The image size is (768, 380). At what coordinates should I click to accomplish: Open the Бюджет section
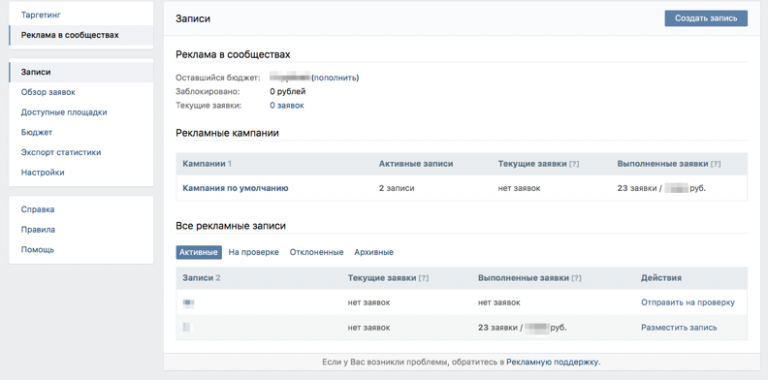tap(36, 132)
